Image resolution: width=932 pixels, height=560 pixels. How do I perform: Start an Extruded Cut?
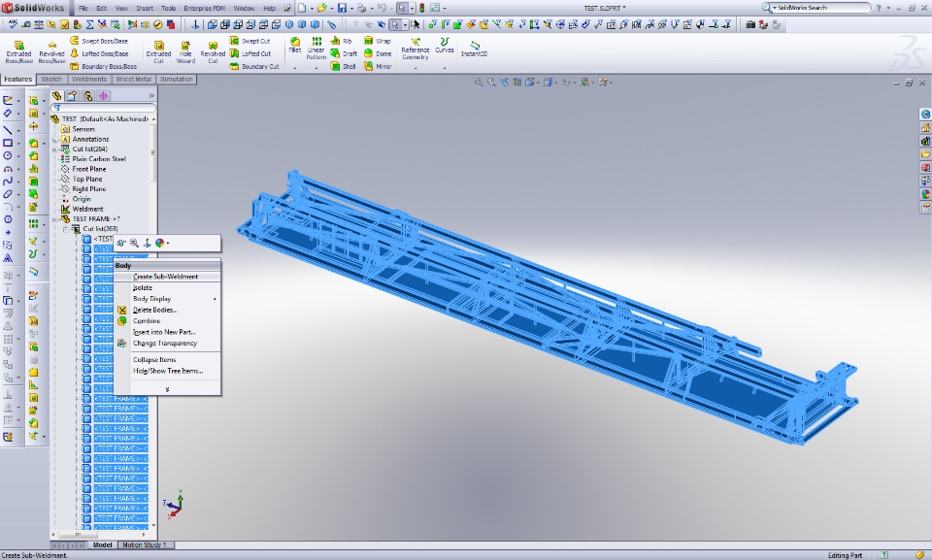pos(158,51)
